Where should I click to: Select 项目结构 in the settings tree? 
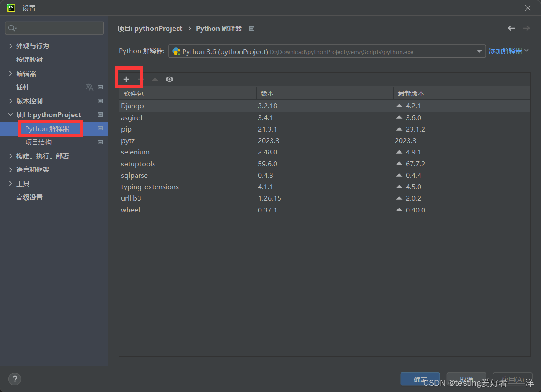[x=38, y=142]
